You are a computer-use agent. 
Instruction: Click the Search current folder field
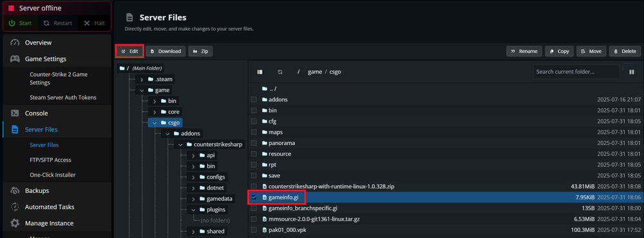pyautogui.click(x=576, y=72)
